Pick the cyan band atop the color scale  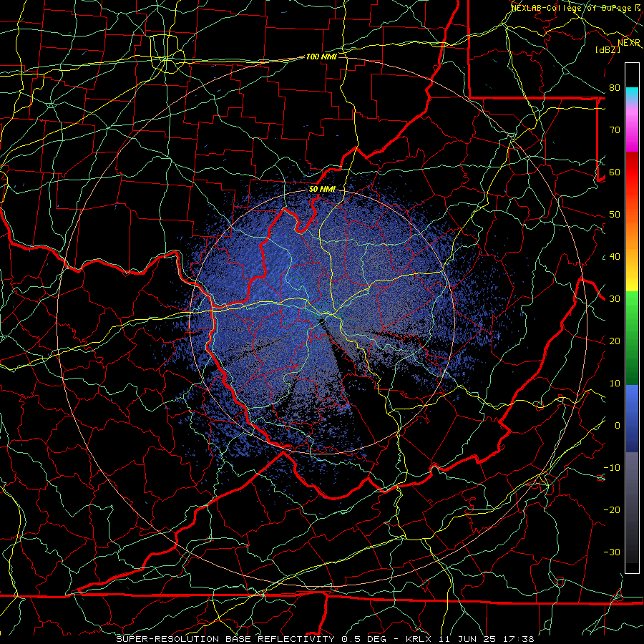click(x=632, y=94)
